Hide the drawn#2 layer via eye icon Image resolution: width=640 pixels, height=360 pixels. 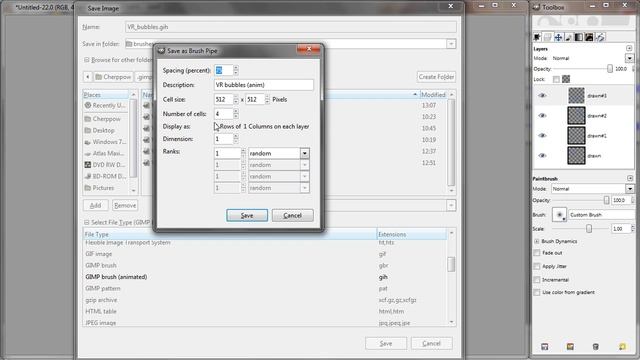tap(542, 116)
